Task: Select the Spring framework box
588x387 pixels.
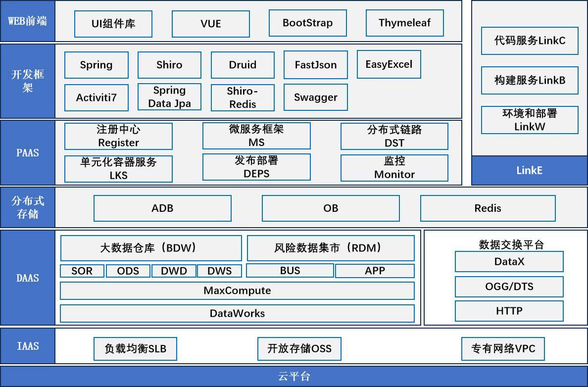Action: [97, 65]
